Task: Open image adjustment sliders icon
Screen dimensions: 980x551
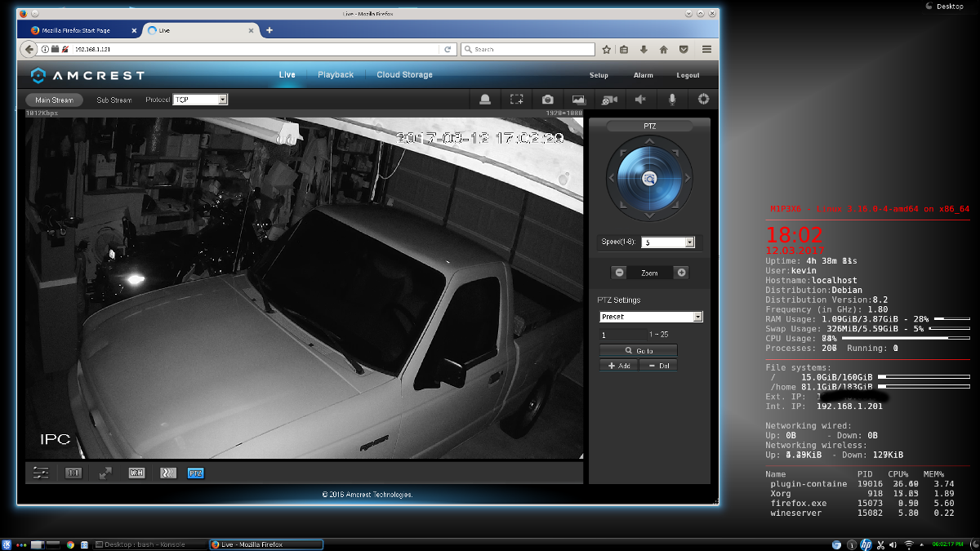Action: tap(41, 473)
